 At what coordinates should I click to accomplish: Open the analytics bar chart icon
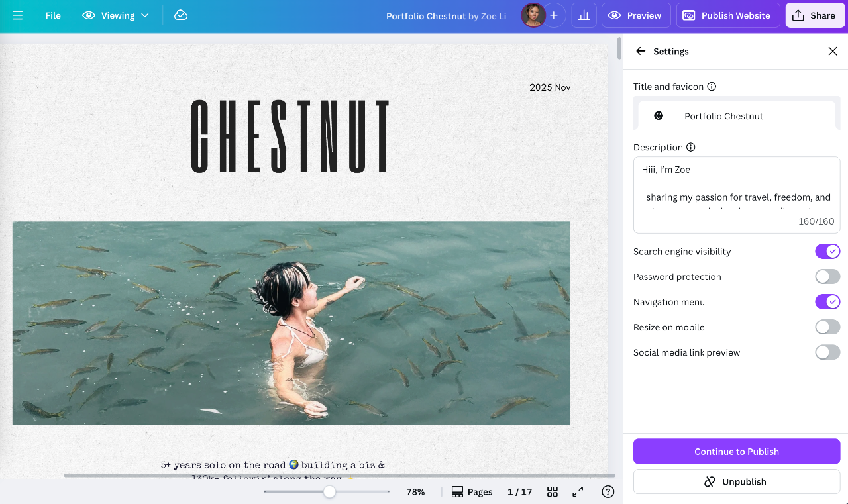coord(584,15)
